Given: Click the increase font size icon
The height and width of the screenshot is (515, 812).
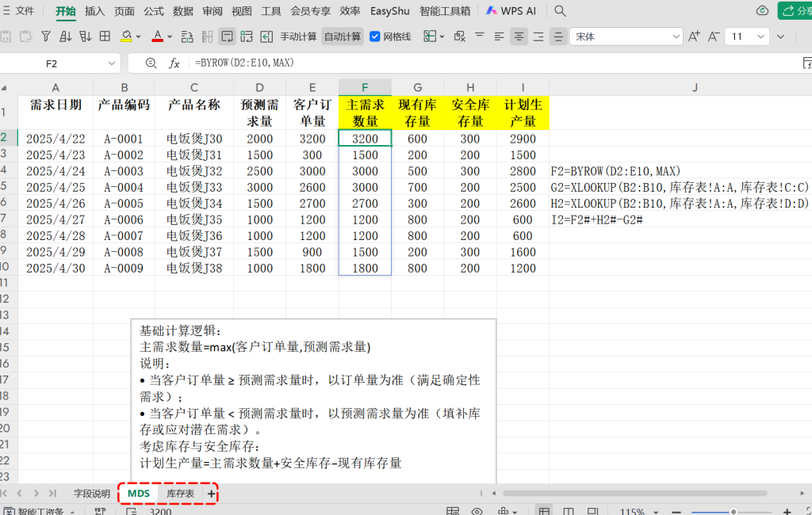Looking at the screenshot, I should coord(694,36).
